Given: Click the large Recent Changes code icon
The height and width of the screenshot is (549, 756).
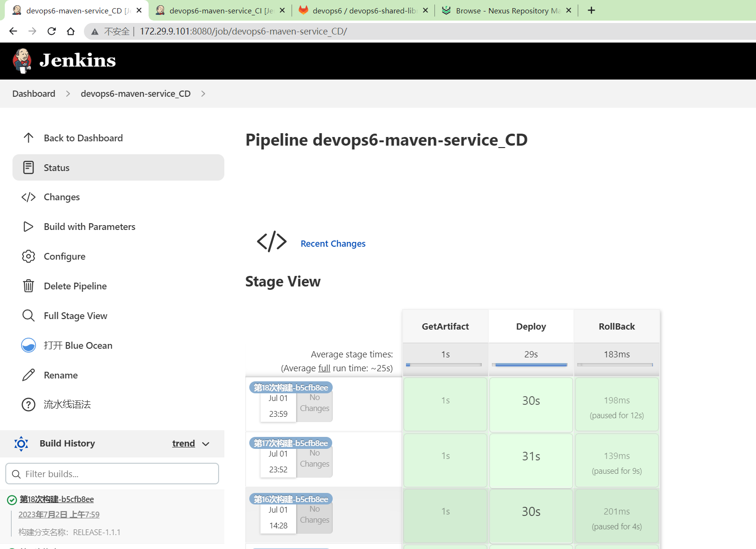Looking at the screenshot, I should point(272,241).
